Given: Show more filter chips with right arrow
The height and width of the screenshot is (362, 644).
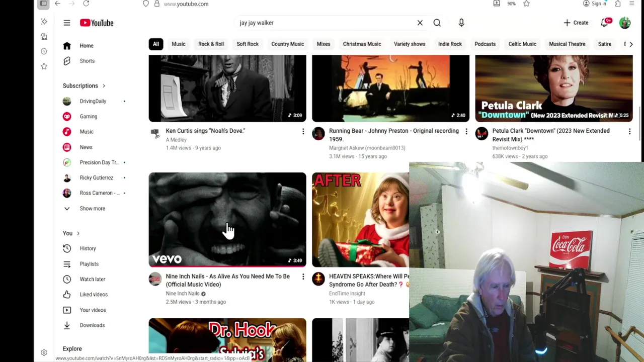Looking at the screenshot, I should (x=631, y=44).
